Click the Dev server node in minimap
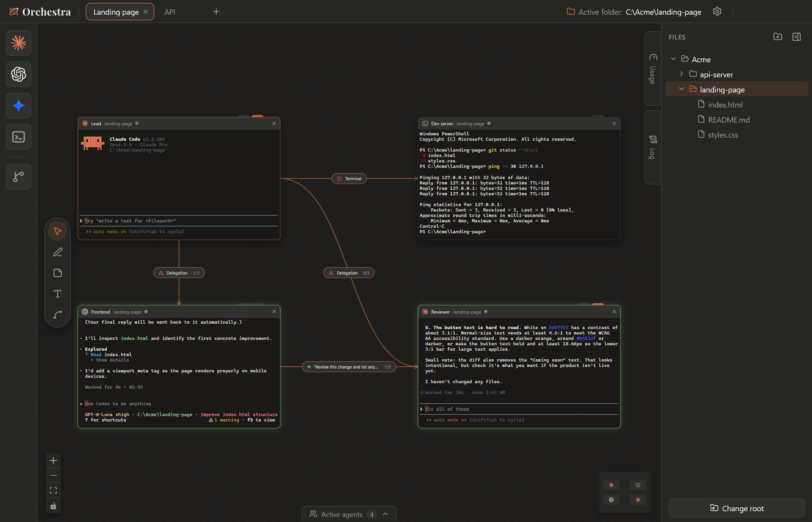Image resolution: width=812 pixels, height=522 pixels. pos(638,485)
